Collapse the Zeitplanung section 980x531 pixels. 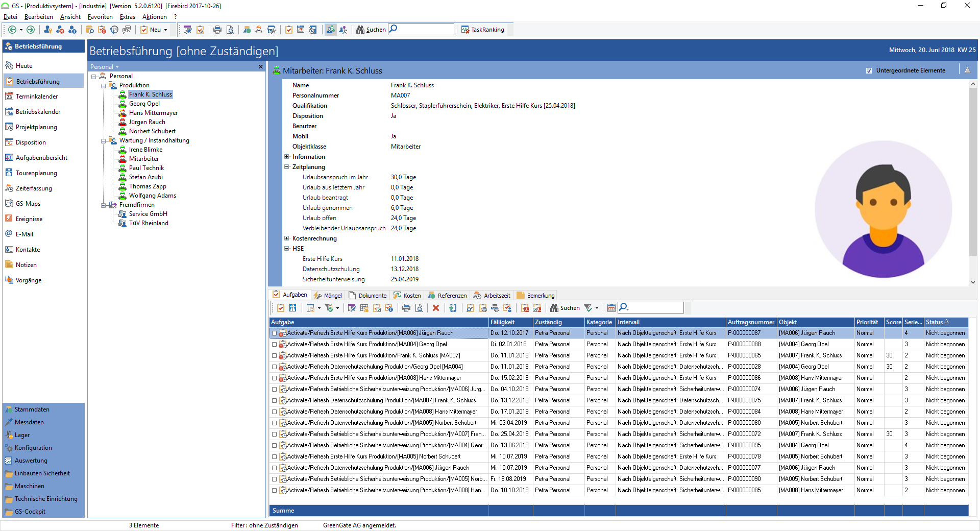point(287,167)
